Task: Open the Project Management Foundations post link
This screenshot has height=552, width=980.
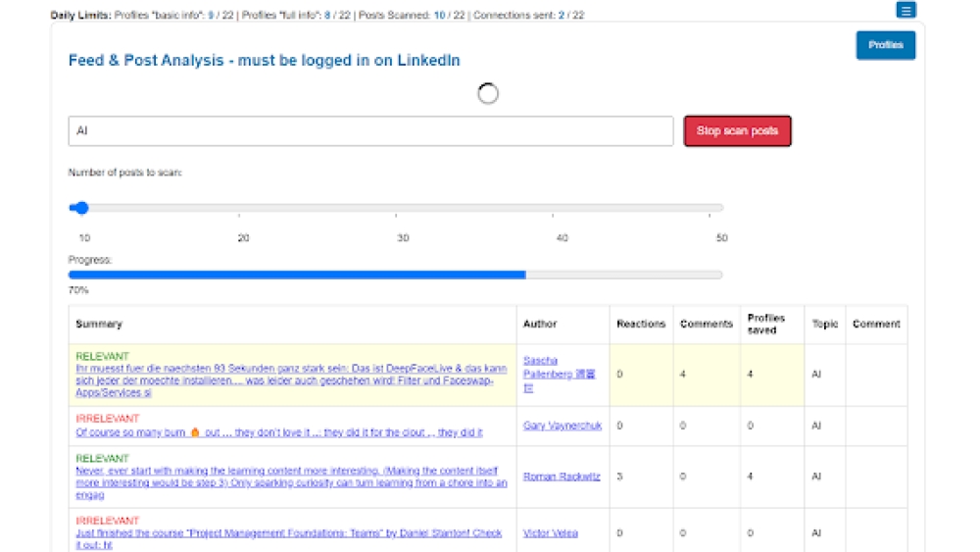Action: click(x=288, y=539)
